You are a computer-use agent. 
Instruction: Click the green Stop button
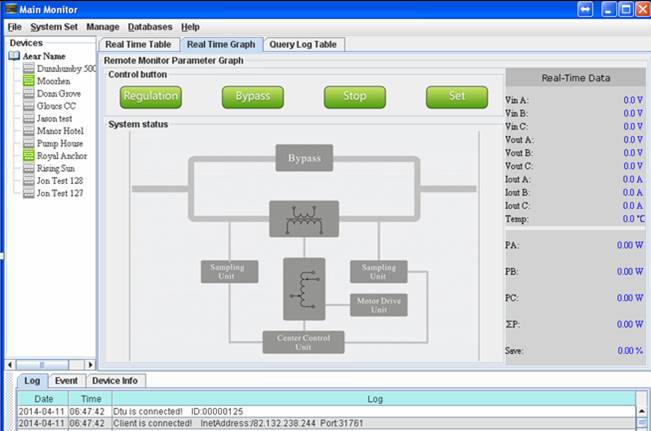point(355,97)
